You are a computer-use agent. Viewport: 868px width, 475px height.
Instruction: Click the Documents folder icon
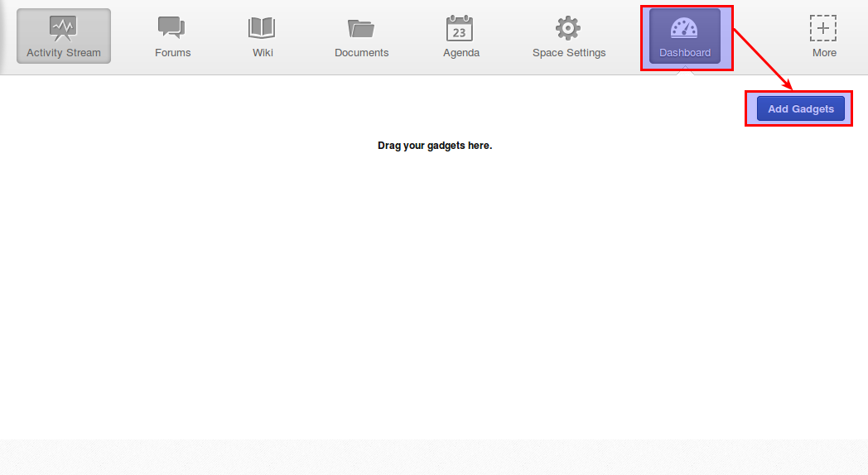click(x=361, y=28)
